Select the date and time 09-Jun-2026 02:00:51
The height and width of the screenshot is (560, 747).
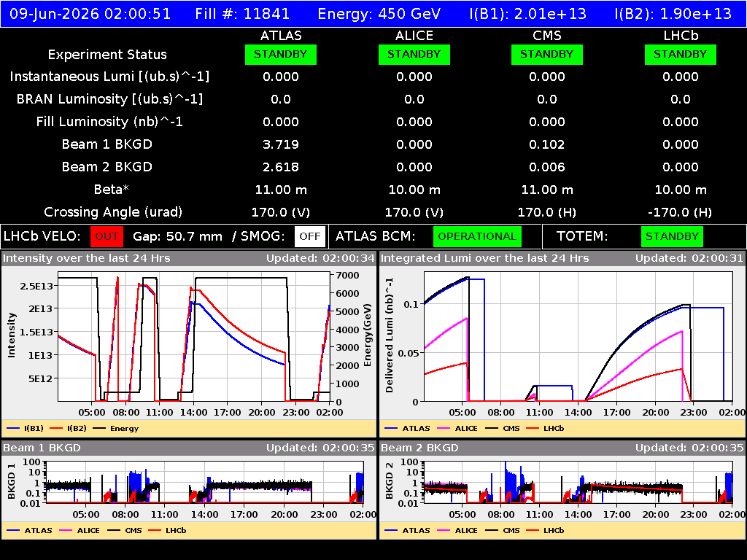(90, 13)
